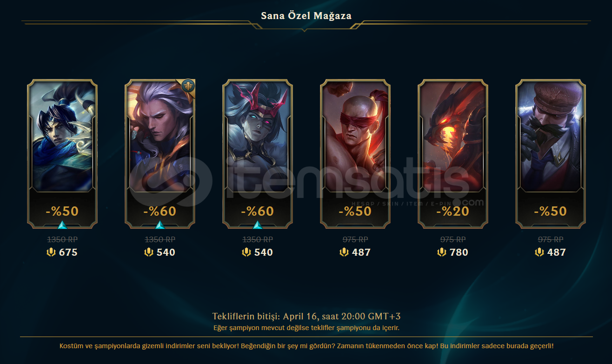Click the -%60 discount label on the third card

coord(258,211)
